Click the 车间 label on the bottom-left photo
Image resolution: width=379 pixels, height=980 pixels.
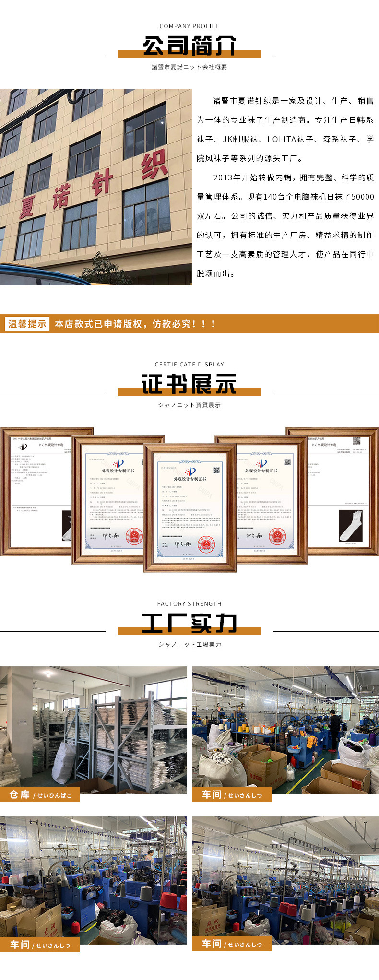tap(40, 945)
